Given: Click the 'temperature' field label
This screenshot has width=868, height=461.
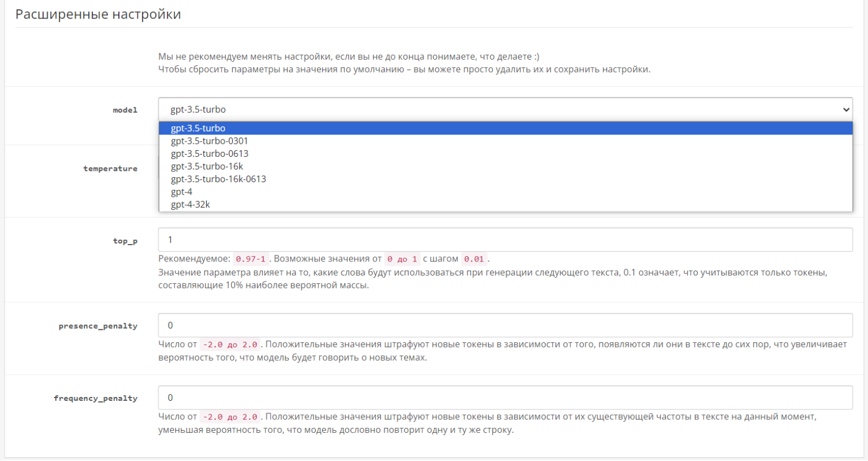Looking at the screenshot, I should (x=110, y=169).
